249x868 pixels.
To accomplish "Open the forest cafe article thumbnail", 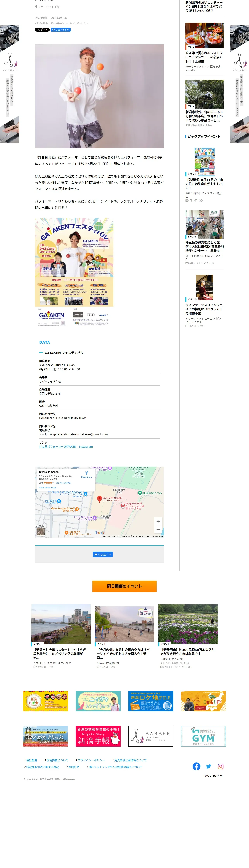I will [x=204, y=94].
